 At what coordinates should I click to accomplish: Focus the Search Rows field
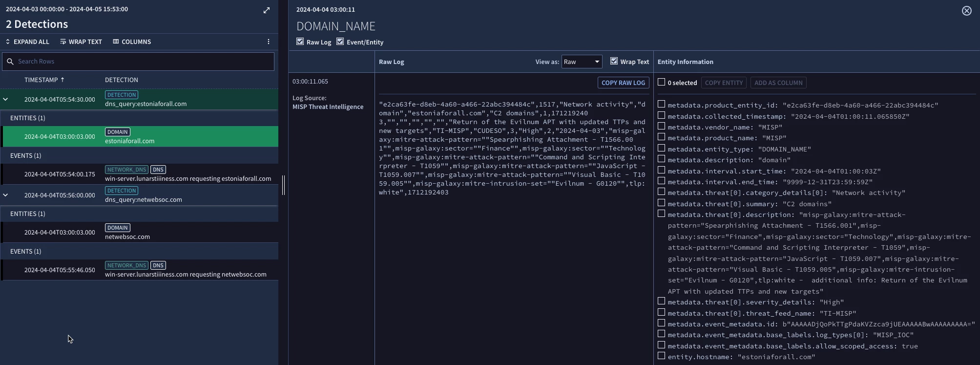pyautogui.click(x=138, y=61)
